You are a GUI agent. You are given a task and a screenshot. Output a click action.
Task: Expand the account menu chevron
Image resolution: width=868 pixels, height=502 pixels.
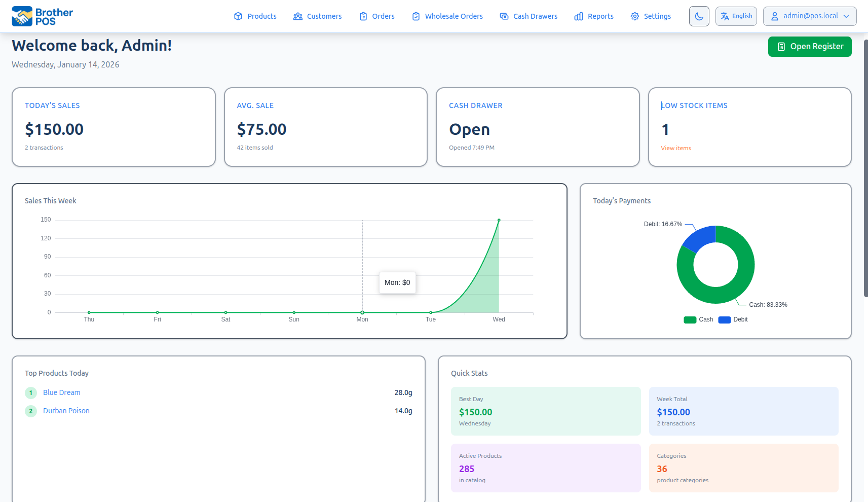tap(846, 16)
